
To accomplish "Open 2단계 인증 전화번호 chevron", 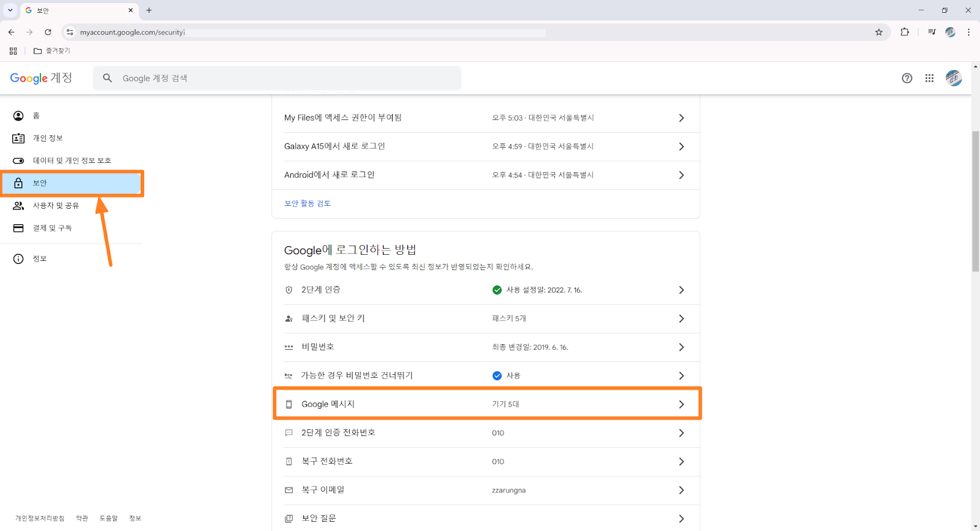I will coord(681,433).
